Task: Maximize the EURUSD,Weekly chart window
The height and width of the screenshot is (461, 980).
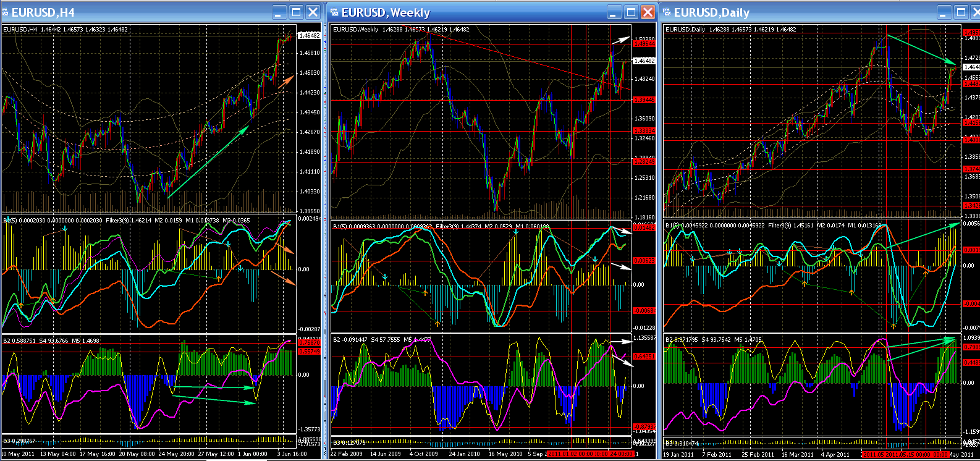Action: [x=630, y=12]
